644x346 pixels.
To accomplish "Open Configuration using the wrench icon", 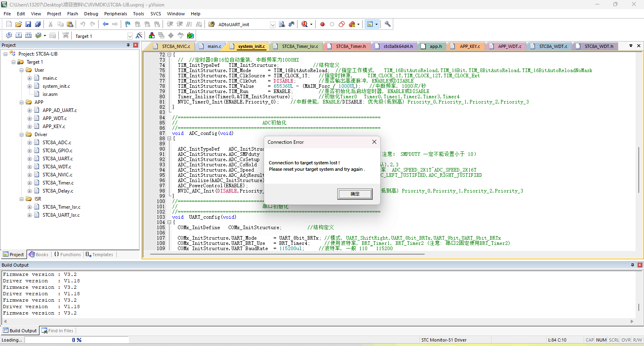I will point(388,24).
